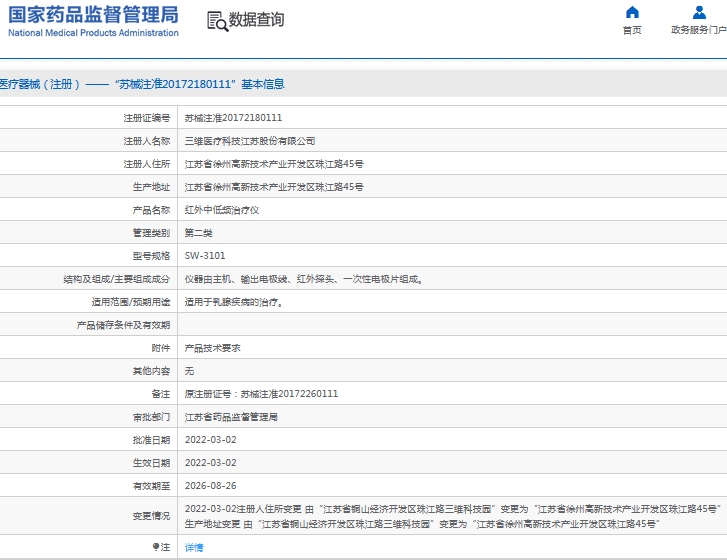Image resolution: width=727 pixels, height=560 pixels.
Task: Click the 生产地址变更 change record line
Action: coord(422,524)
